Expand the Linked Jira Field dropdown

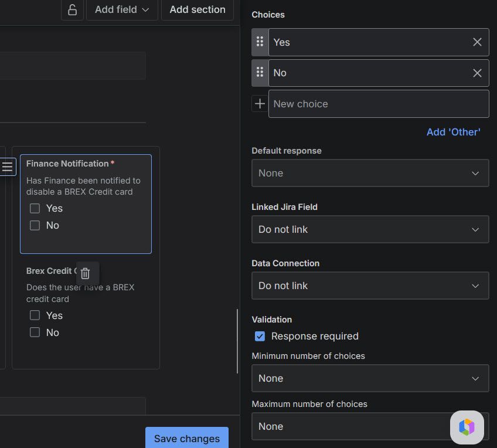(x=370, y=229)
